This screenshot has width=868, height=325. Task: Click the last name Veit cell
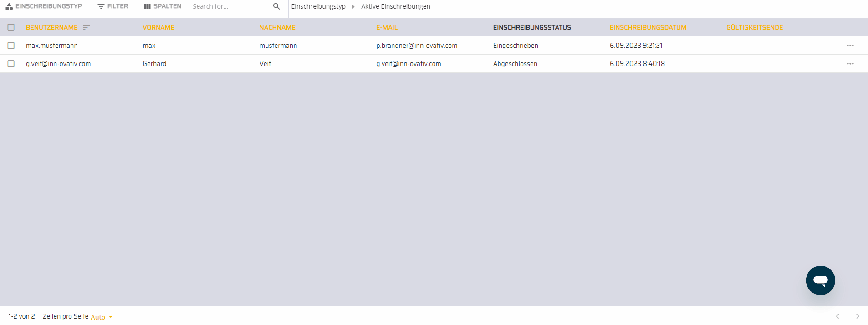pos(265,64)
